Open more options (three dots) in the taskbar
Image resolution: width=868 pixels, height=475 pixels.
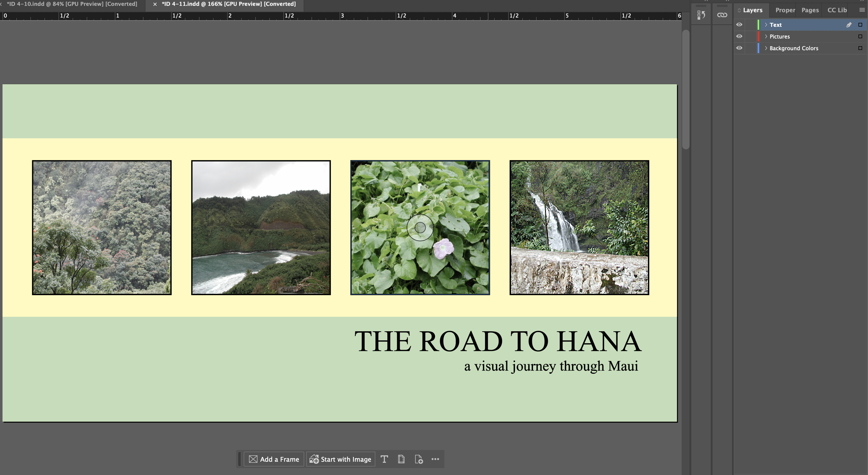click(x=435, y=459)
